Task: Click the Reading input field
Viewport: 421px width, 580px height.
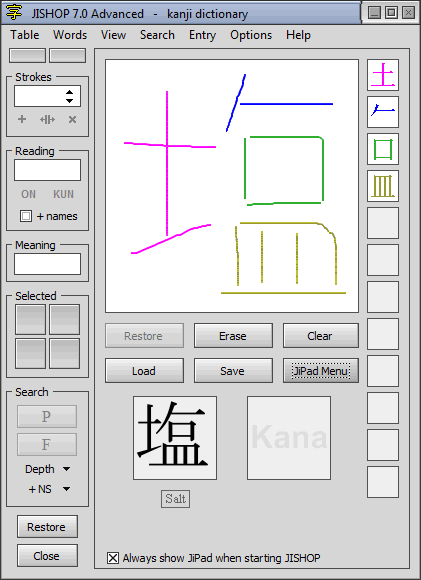Action: pos(47,170)
